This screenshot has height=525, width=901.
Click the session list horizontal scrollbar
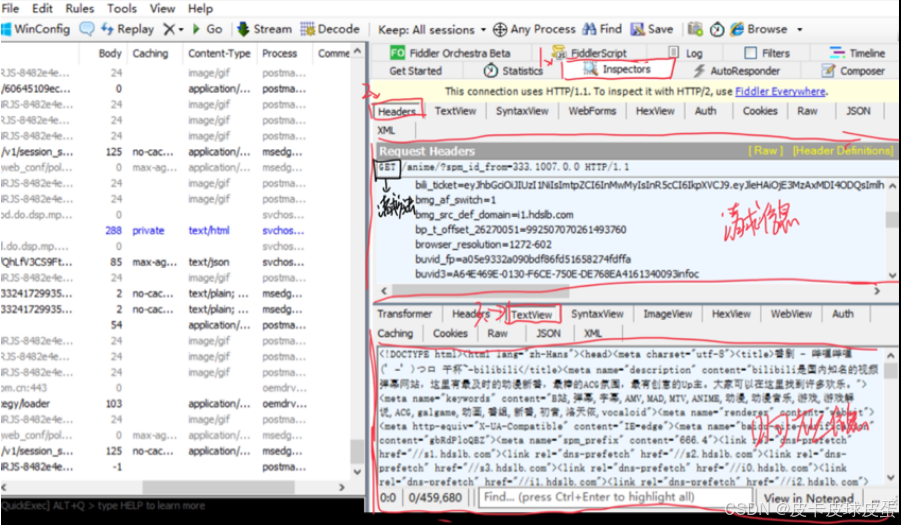tap(218, 487)
